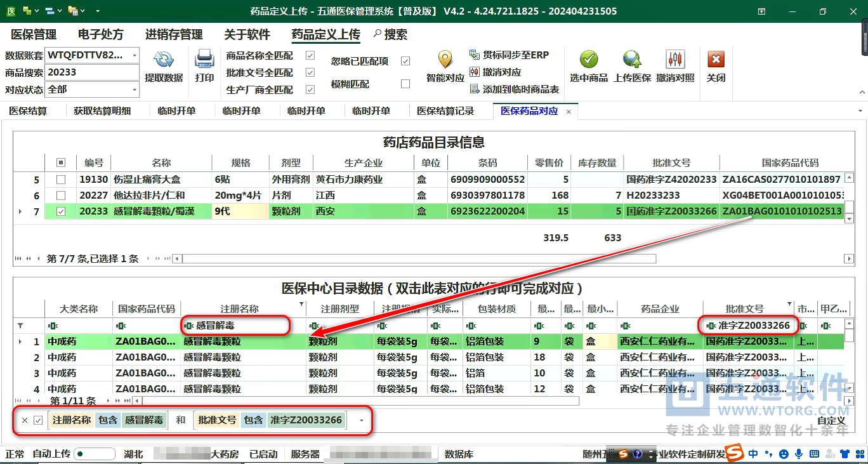Click upper grid vertical scrollbar down arrow
The height and width of the screenshot is (464, 868).
tap(850, 218)
